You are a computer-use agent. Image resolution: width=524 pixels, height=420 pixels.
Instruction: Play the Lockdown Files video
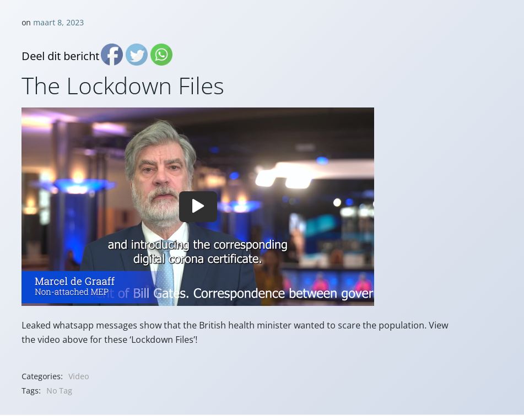[x=198, y=206]
